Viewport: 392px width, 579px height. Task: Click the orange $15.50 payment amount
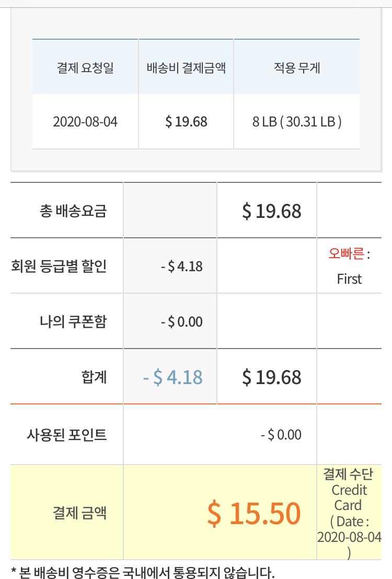pos(254,513)
